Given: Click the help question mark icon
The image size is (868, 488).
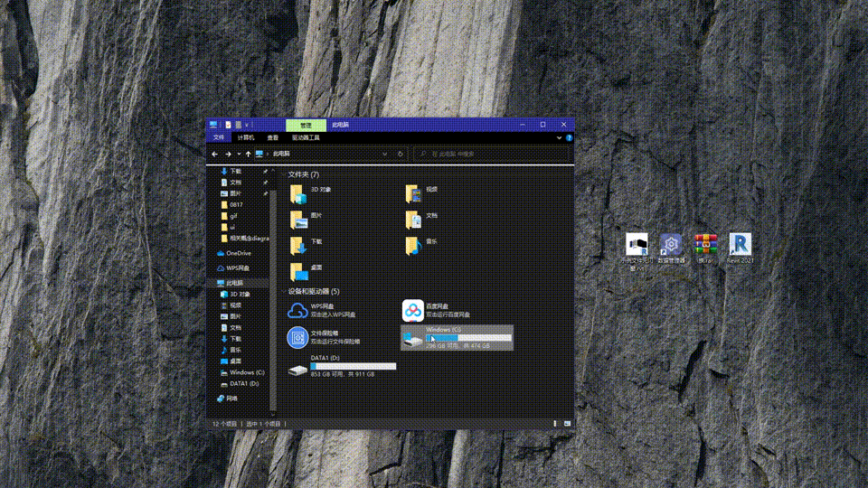Looking at the screenshot, I should (569, 138).
